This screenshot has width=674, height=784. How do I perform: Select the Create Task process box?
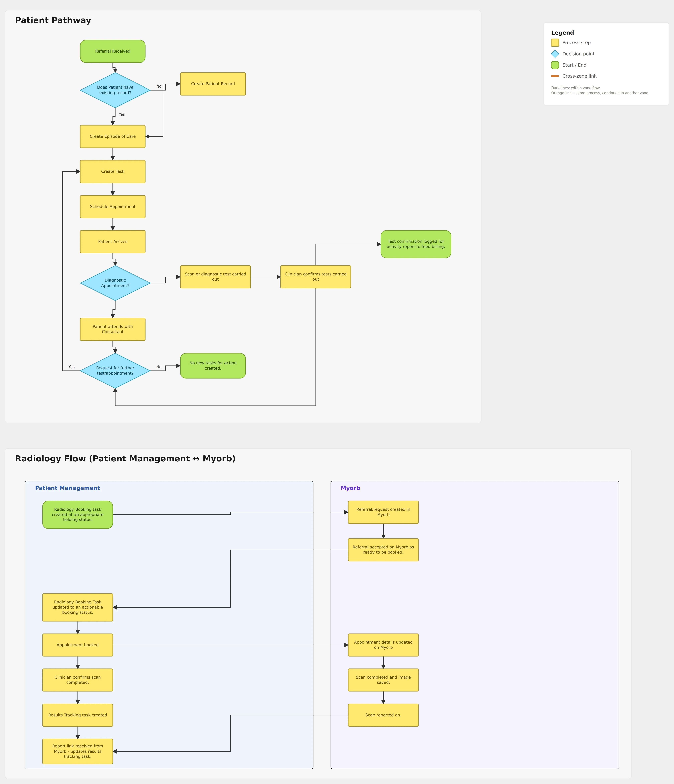(113, 172)
